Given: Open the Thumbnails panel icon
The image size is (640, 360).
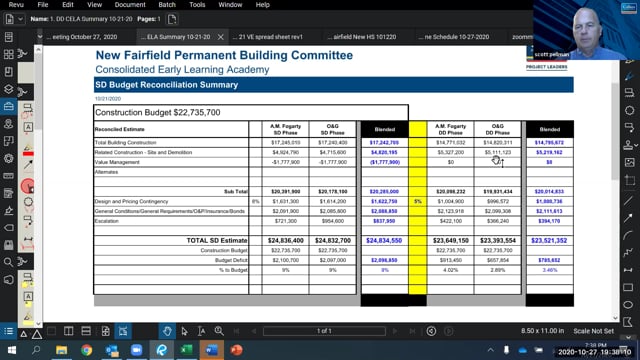Looking at the screenshot, I should pos(9,54).
